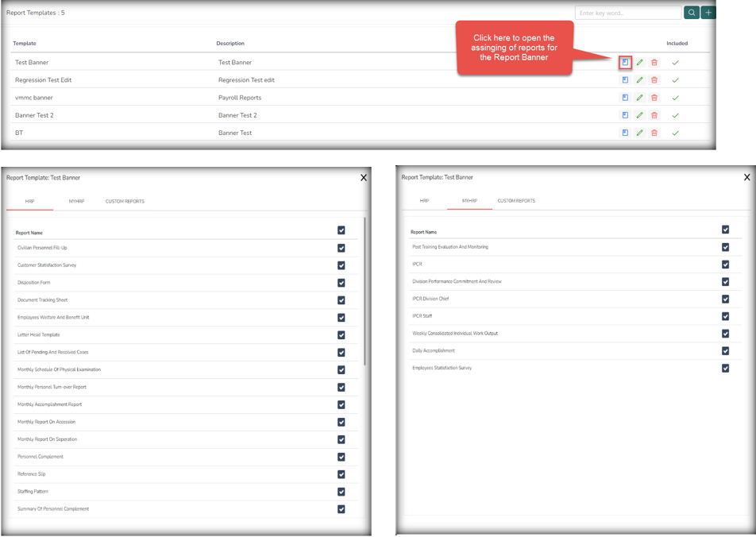Click the plus button to add template
Screen dimensions: 756x537
coord(708,13)
